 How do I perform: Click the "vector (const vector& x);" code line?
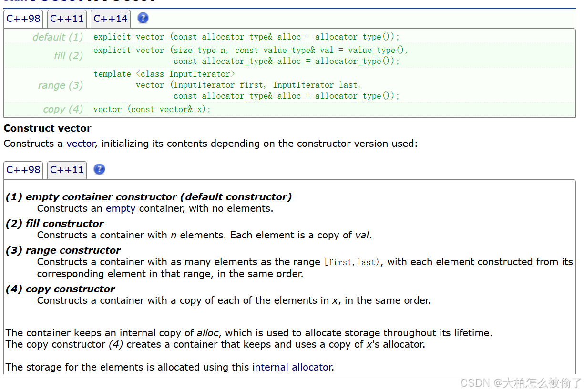click(152, 109)
